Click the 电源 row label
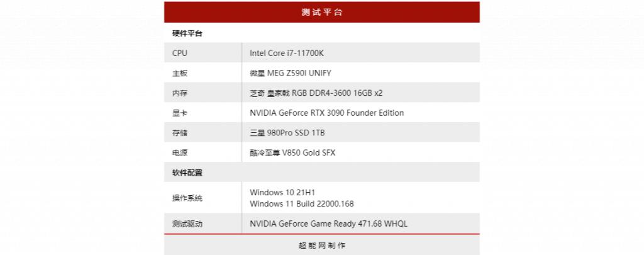Viewport: 644px width, 255px height. point(179,153)
